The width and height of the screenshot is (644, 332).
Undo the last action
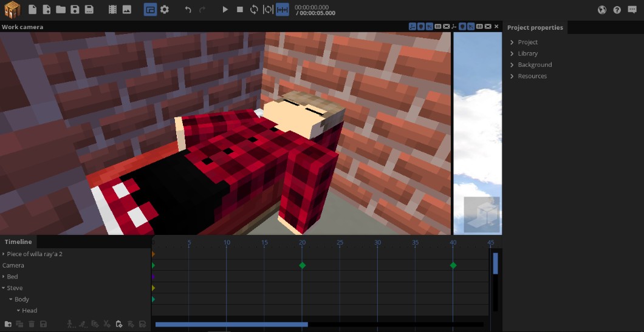coord(188,10)
